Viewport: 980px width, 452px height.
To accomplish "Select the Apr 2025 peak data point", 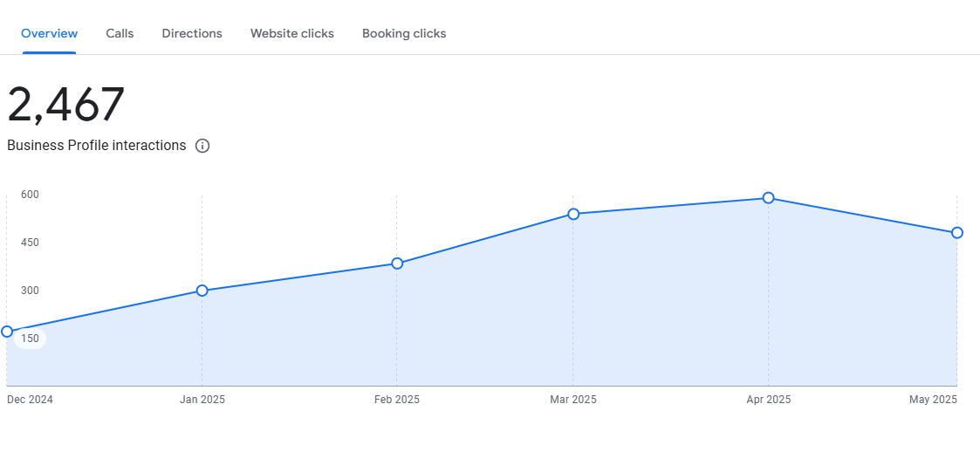I will [x=768, y=198].
